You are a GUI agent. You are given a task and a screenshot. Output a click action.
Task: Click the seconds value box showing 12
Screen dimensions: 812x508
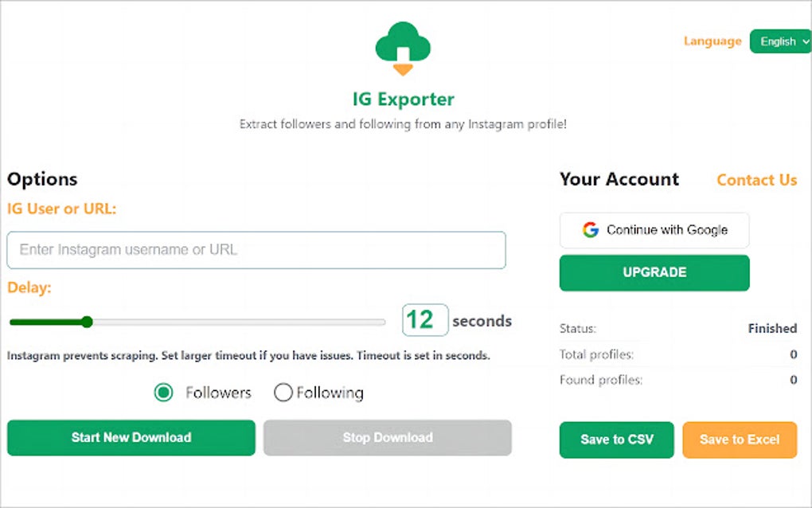424,319
